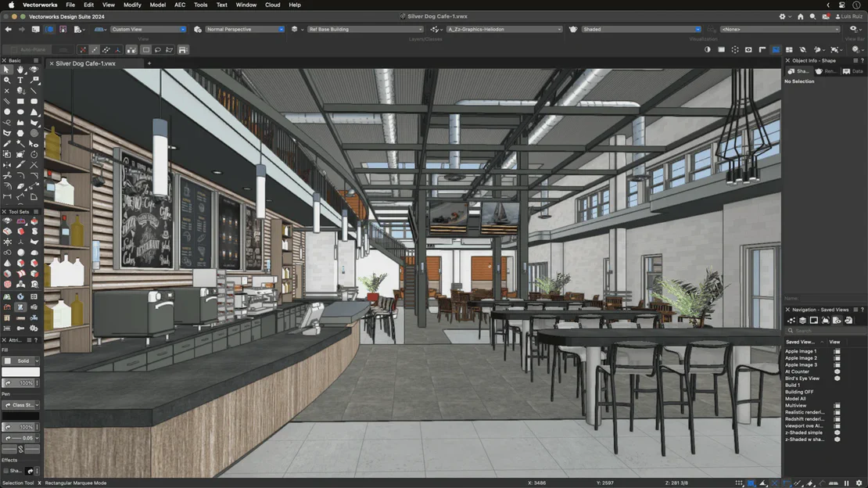Select the Zoom tool magnifier in Basic palette
Screen dimensions: 868x488
7,80
